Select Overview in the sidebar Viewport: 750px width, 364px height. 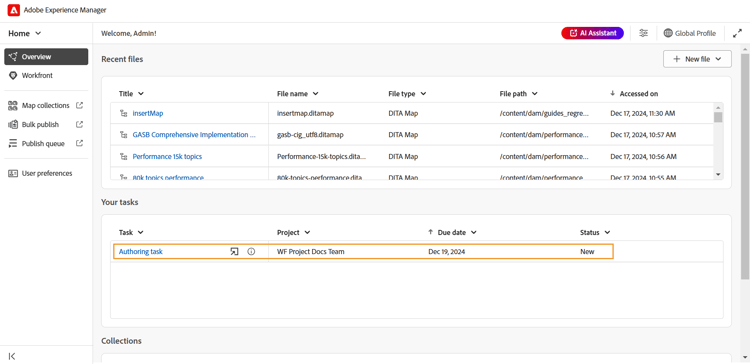tap(46, 56)
